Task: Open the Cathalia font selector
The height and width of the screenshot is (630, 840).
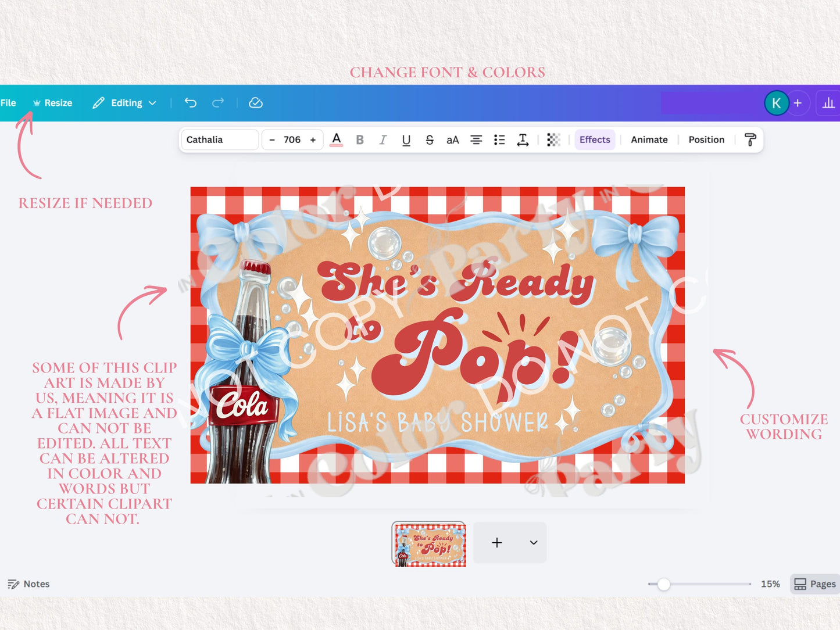Action: coord(220,139)
